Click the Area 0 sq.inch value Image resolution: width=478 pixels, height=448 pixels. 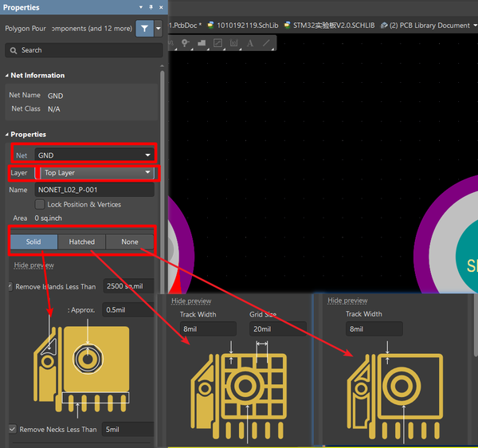(x=48, y=218)
